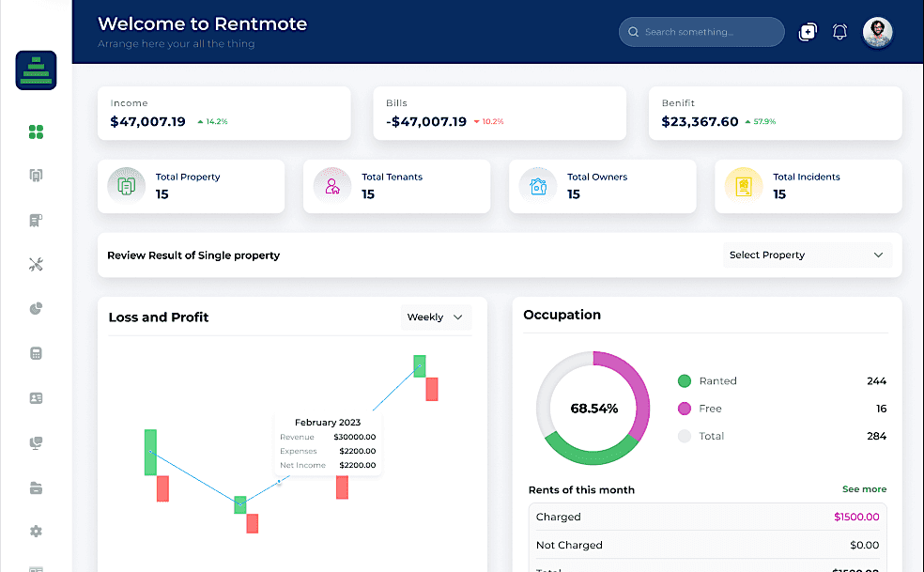Select the calculator accounting icon in sidebar
Screen dimensions: 924x572
tap(36, 352)
